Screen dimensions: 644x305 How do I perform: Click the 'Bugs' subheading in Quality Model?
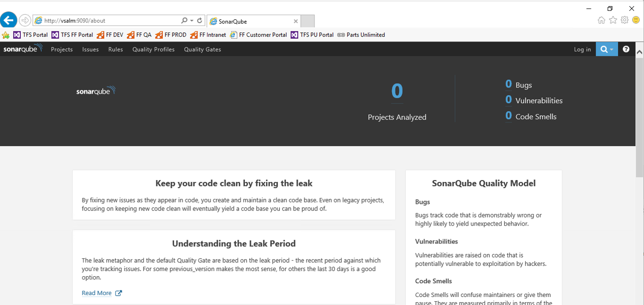pos(422,202)
